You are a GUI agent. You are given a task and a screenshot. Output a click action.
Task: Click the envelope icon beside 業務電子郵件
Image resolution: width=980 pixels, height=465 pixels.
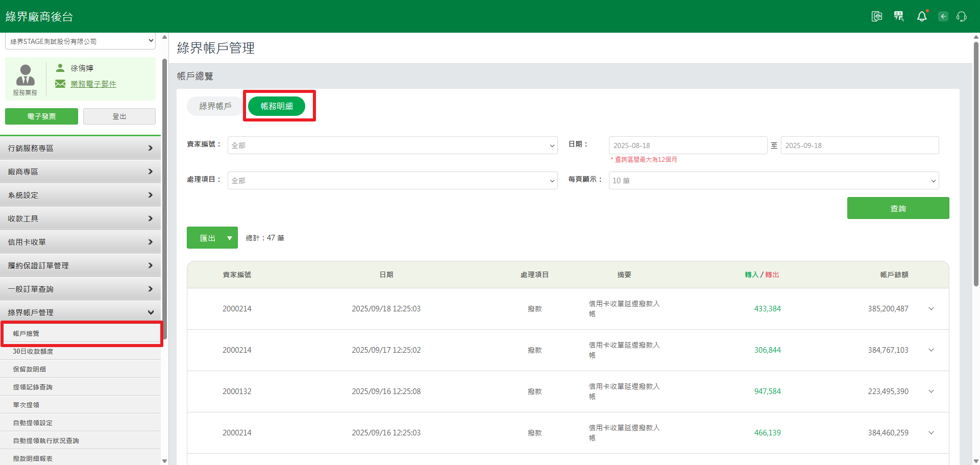(x=60, y=84)
